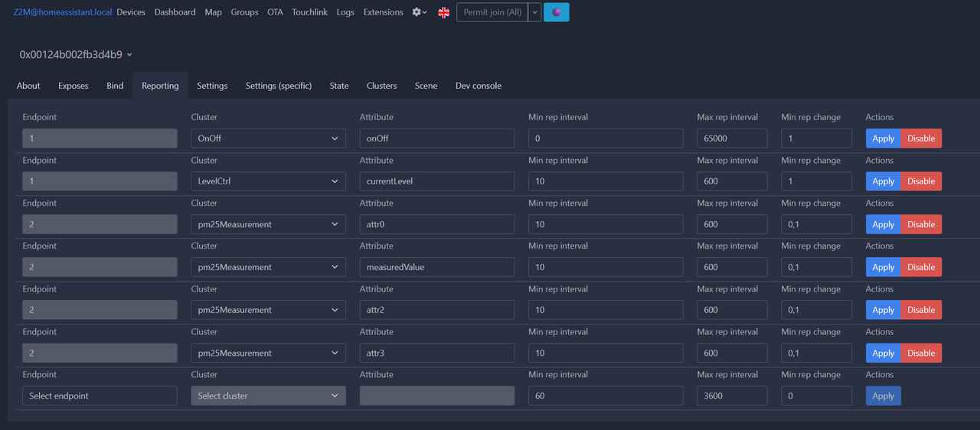View the Logs page
Viewport: 980px width, 430px height.
click(345, 12)
